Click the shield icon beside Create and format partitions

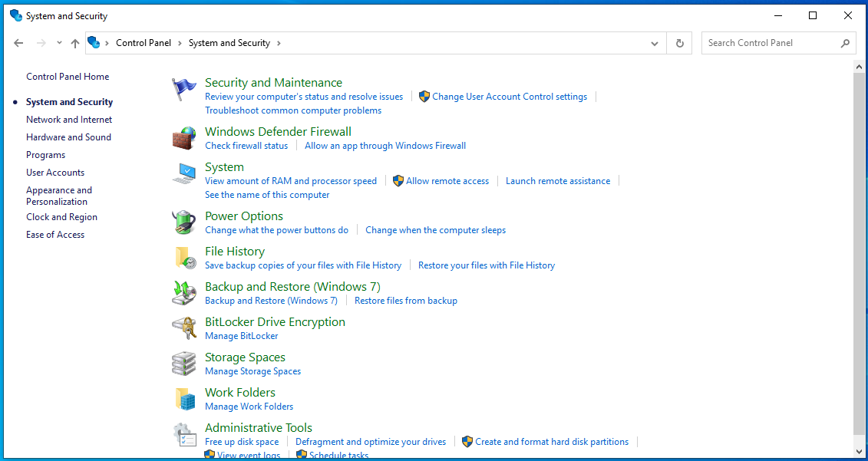click(x=467, y=442)
